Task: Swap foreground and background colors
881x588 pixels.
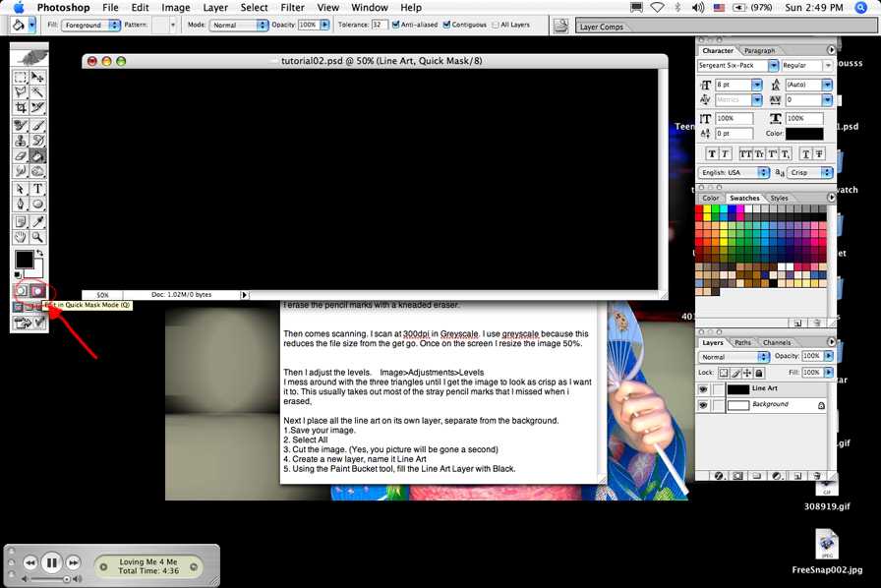Action: coord(39,253)
